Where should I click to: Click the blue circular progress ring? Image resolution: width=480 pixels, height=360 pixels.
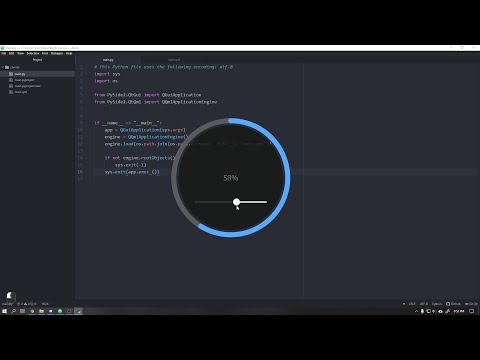[287, 178]
